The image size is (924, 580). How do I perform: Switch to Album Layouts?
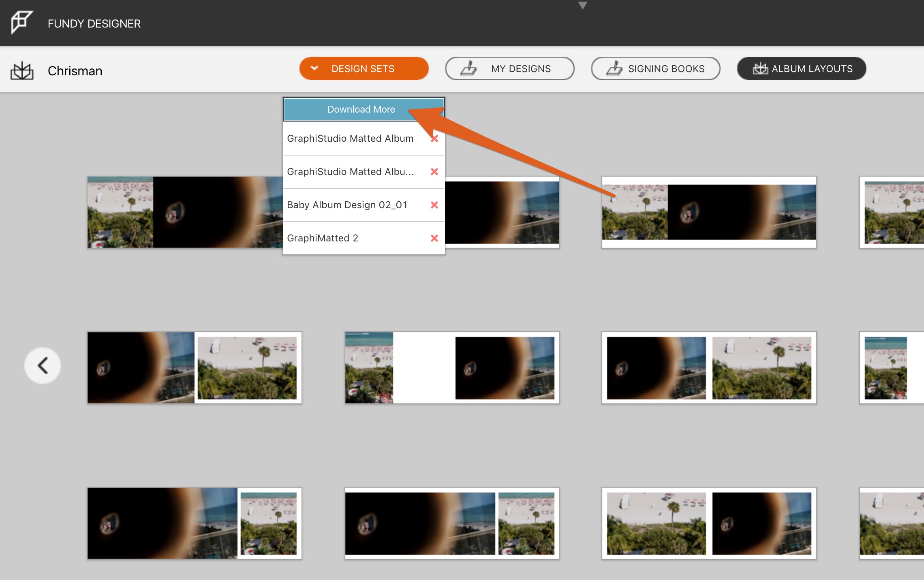tap(801, 68)
